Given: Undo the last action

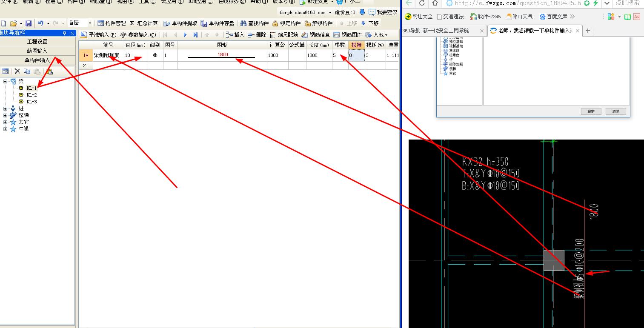Looking at the screenshot, I should coord(40,23).
